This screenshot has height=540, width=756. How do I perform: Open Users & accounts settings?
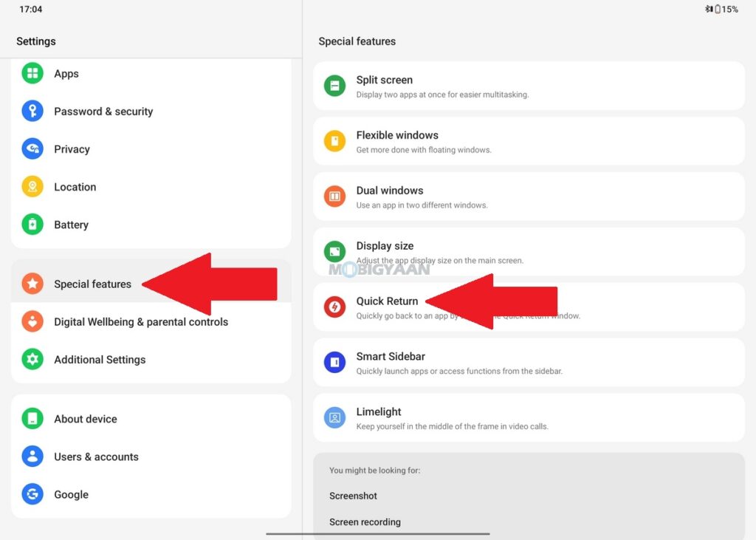click(x=95, y=457)
